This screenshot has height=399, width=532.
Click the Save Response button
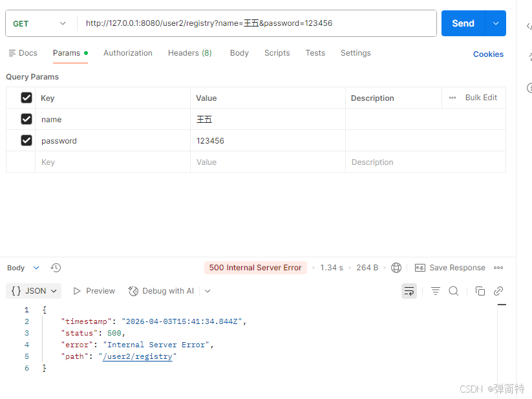coord(450,268)
